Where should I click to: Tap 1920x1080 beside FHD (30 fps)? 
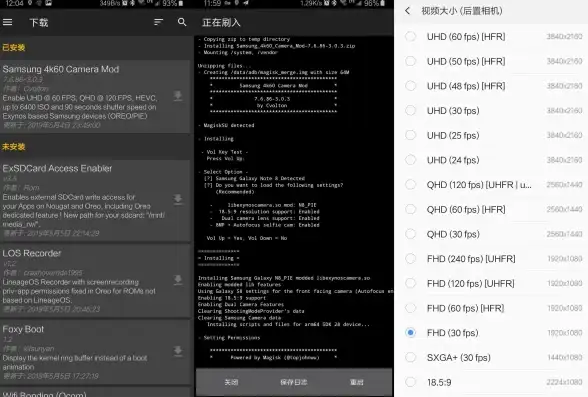coord(564,333)
